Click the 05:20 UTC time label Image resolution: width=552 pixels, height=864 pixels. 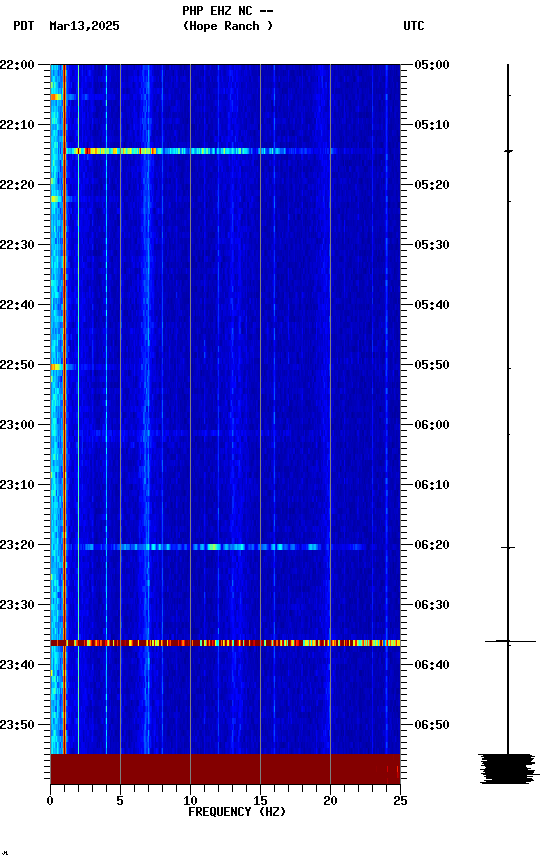pyautogui.click(x=432, y=185)
